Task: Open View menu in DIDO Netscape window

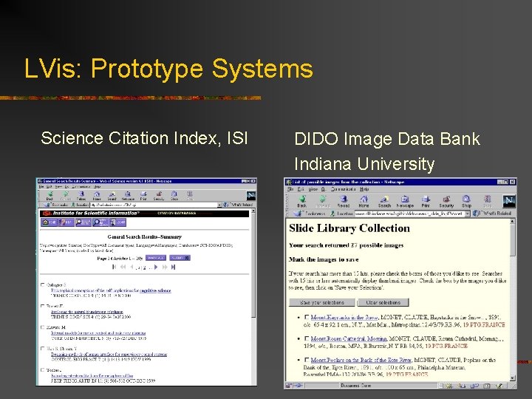Action: (x=313, y=189)
